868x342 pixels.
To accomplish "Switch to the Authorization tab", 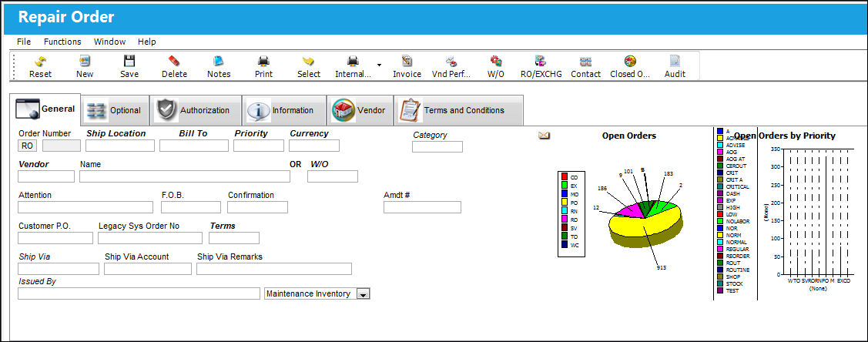I will [x=196, y=110].
